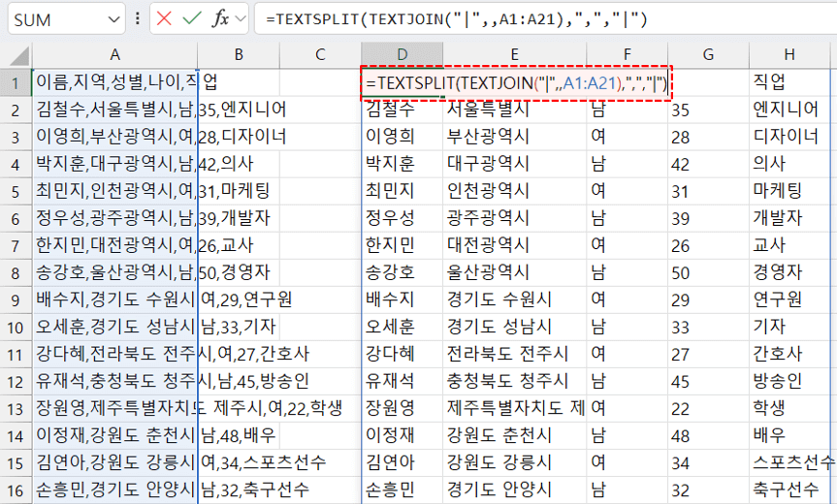Click cell G8 containing 50
The image size is (837, 504).
click(708, 273)
